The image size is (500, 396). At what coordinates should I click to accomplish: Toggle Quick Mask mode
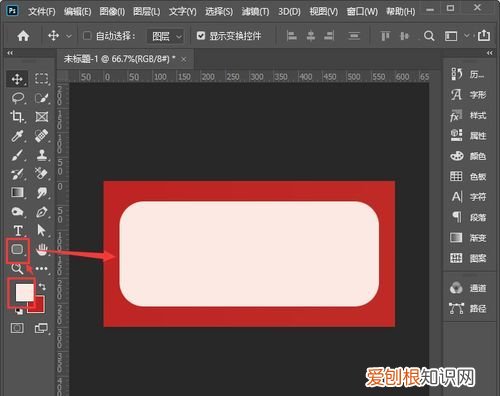click(x=17, y=328)
